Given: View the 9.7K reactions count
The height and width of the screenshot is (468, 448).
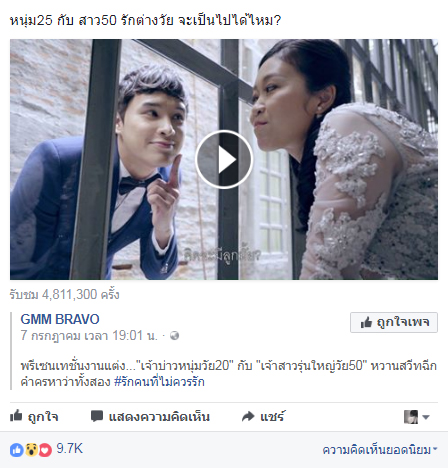Looking at the screenshot, I should [x=69, y=449].
